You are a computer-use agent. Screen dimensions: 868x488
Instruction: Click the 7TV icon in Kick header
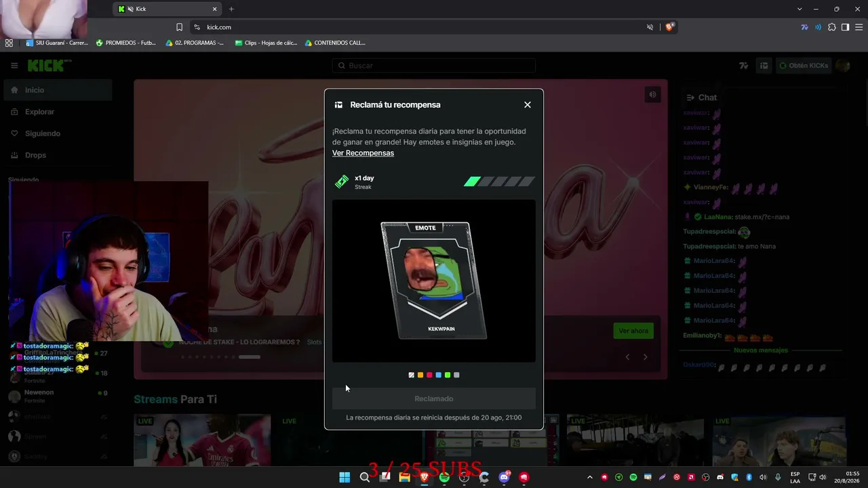(x=744, y=66)
